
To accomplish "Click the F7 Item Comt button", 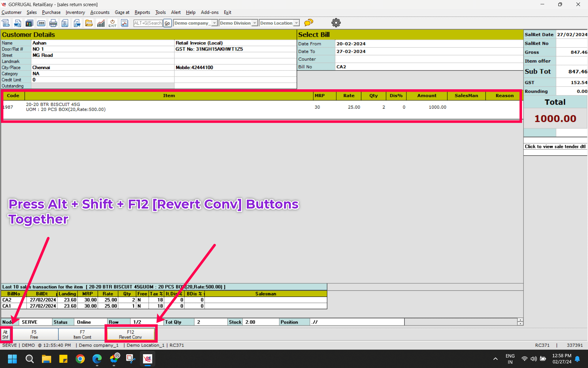I will (82, 334).
